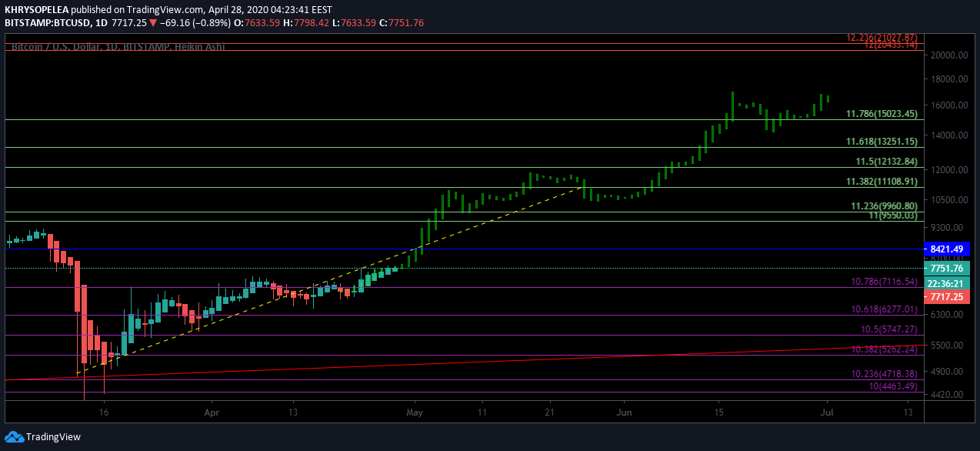This screenshot has height=451, width=980.
Task: Select the 12.236(21027.87) Fibonacci label
Action: 882,37
